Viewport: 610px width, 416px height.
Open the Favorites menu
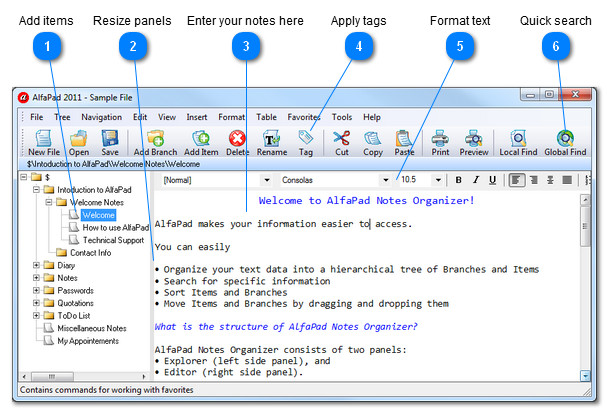[x=303, y=117]
